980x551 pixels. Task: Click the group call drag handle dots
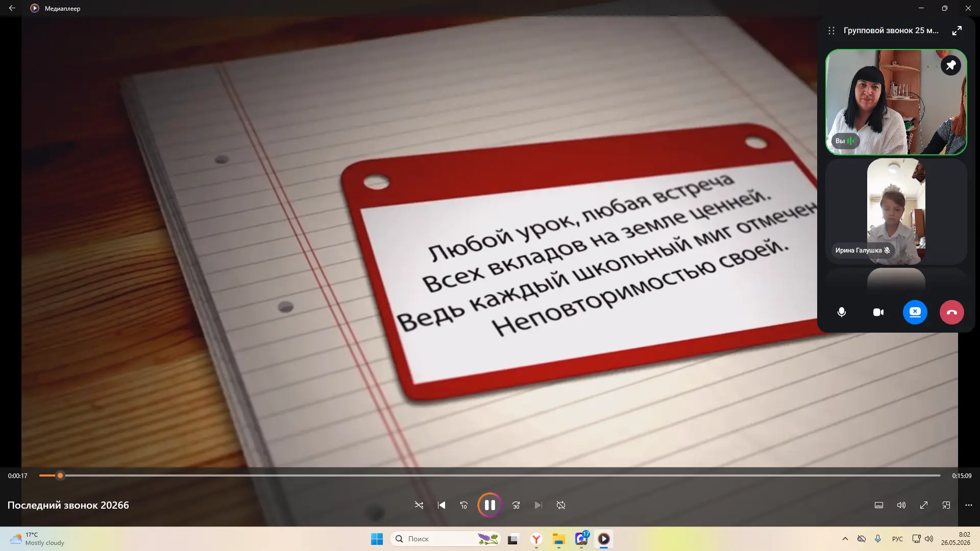point(831,31)
